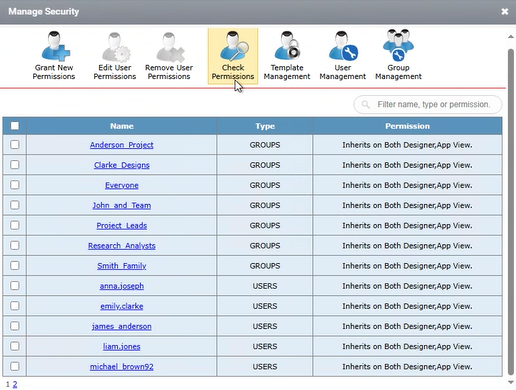The height and width of the screenshot is (390, 516).
Task: Click the scroll up arrow
Action: [511, 37]
